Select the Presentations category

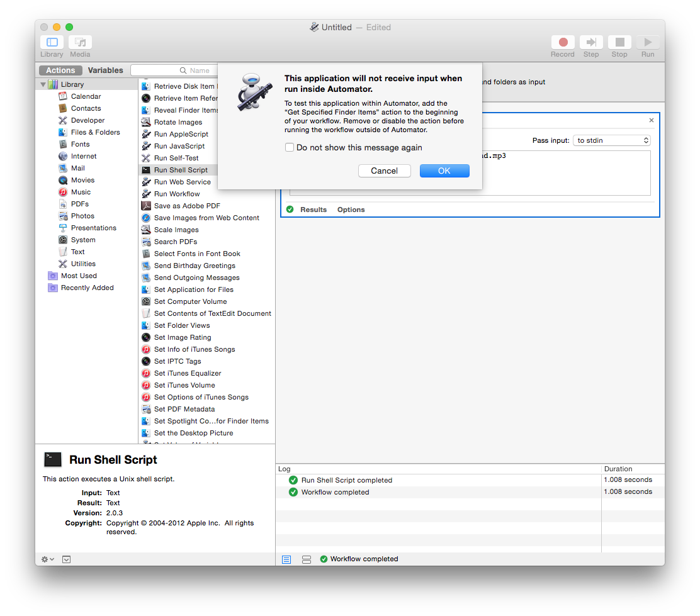pyautogui.click(x=93, y=228)
